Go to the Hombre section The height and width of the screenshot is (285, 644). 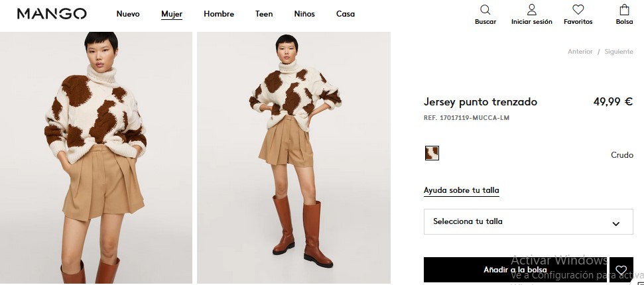click(219, 14)
